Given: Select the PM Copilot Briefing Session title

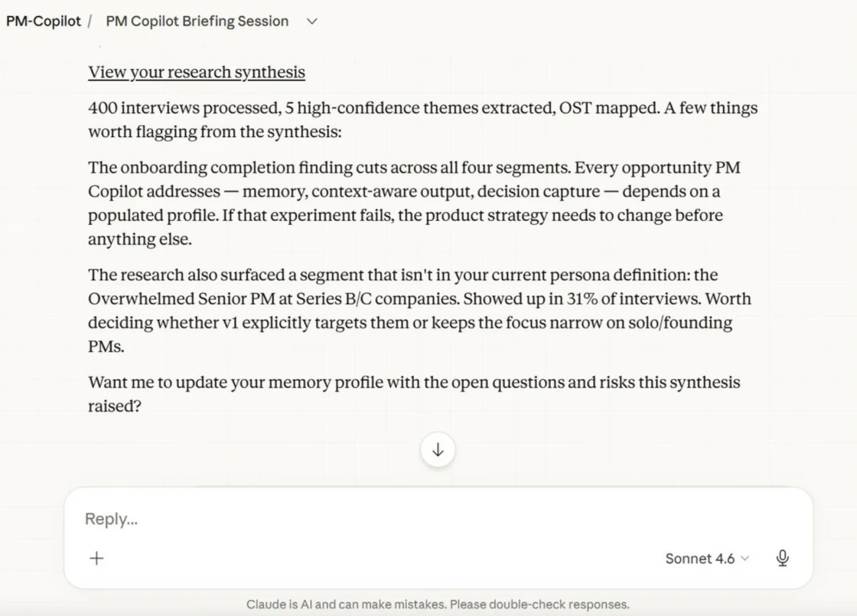Looking at the screenshot, I should pos(197,21).
